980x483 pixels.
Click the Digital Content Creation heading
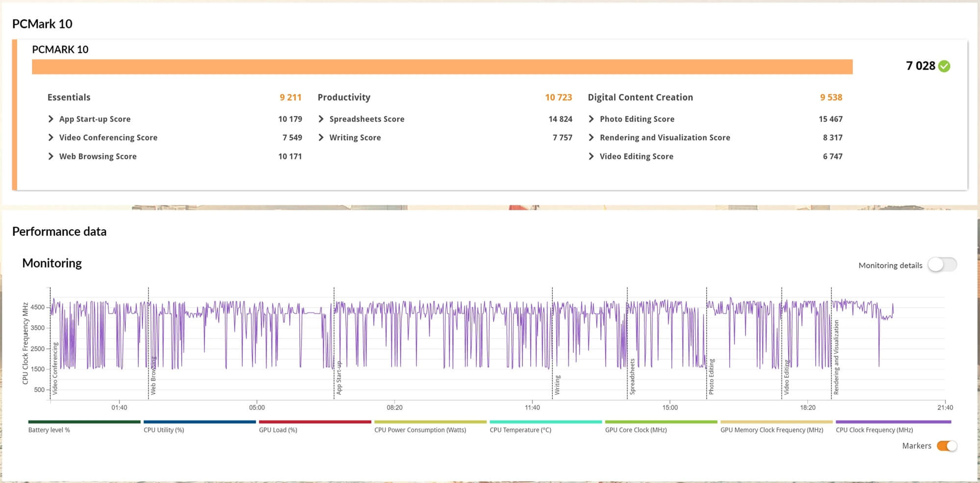(640, 97)
